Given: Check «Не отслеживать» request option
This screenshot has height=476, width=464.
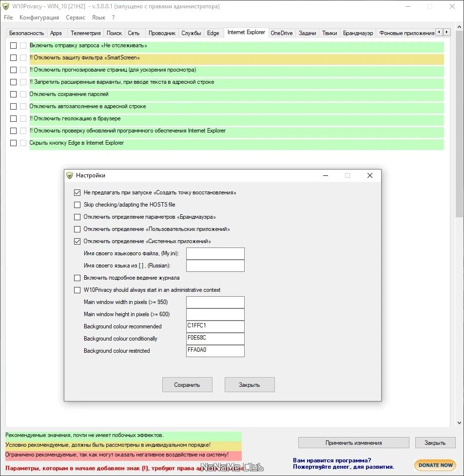Looking at the screenshot, I should point(13,45).
